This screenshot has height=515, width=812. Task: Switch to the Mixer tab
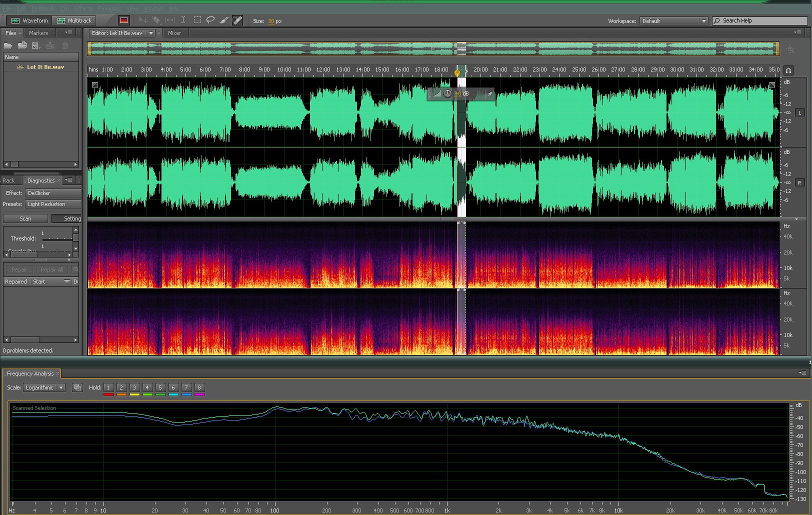(x=174, y=33)
